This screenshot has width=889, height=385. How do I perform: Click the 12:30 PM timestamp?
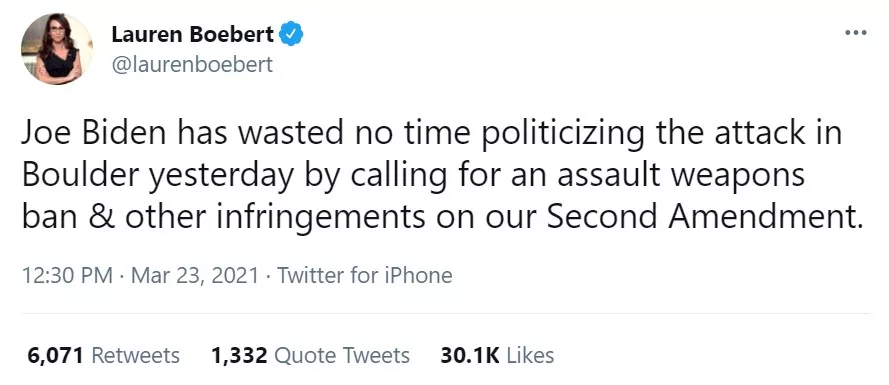click(x=67, y=276)
